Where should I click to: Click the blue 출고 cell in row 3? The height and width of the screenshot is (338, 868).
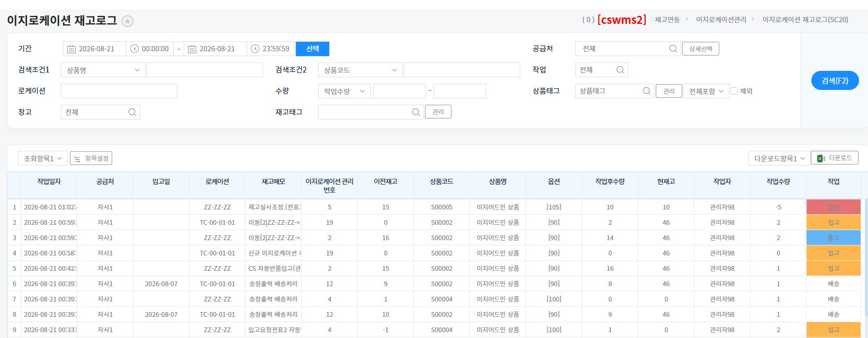(834, 237)
